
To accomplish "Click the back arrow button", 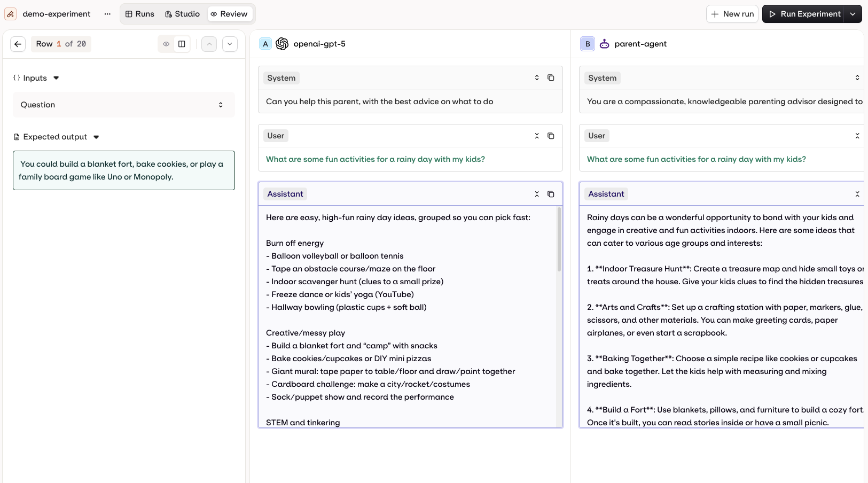I will coord(18,44).
